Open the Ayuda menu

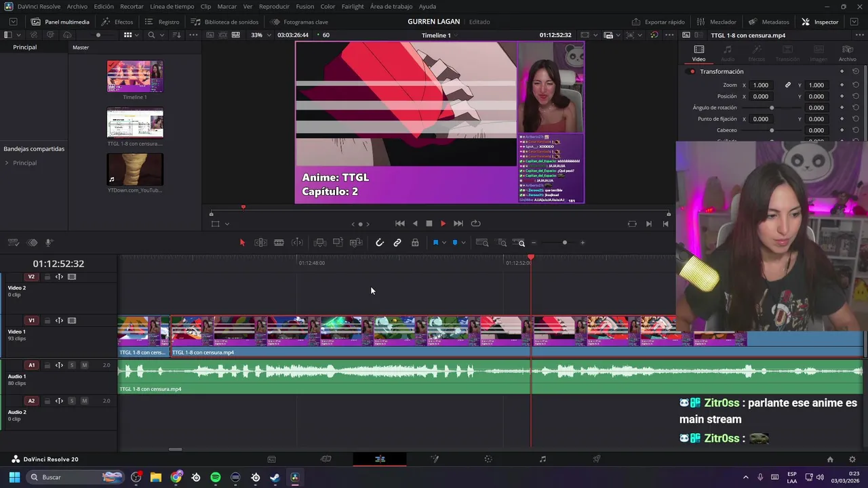click(427, 6)
